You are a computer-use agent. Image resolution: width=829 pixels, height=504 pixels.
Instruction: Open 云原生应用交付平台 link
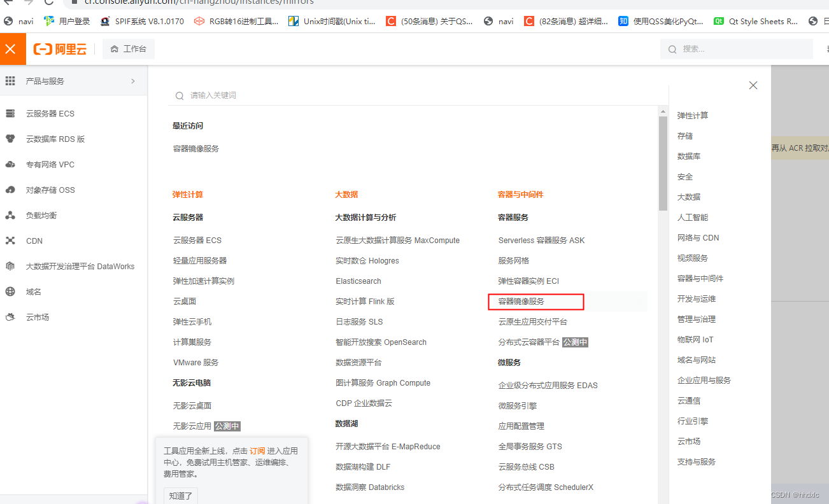click(x=533, y=322)
